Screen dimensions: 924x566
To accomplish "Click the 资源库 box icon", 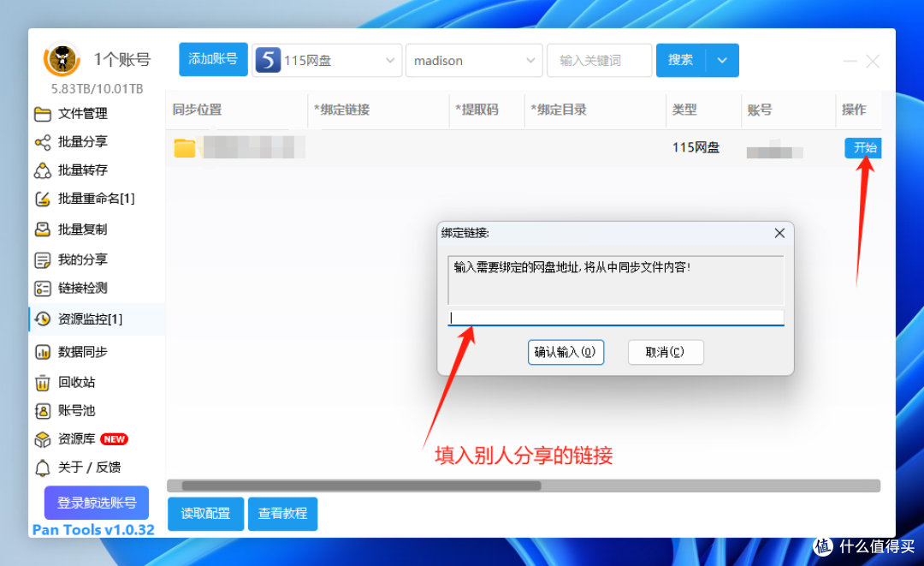I will 43,439.
